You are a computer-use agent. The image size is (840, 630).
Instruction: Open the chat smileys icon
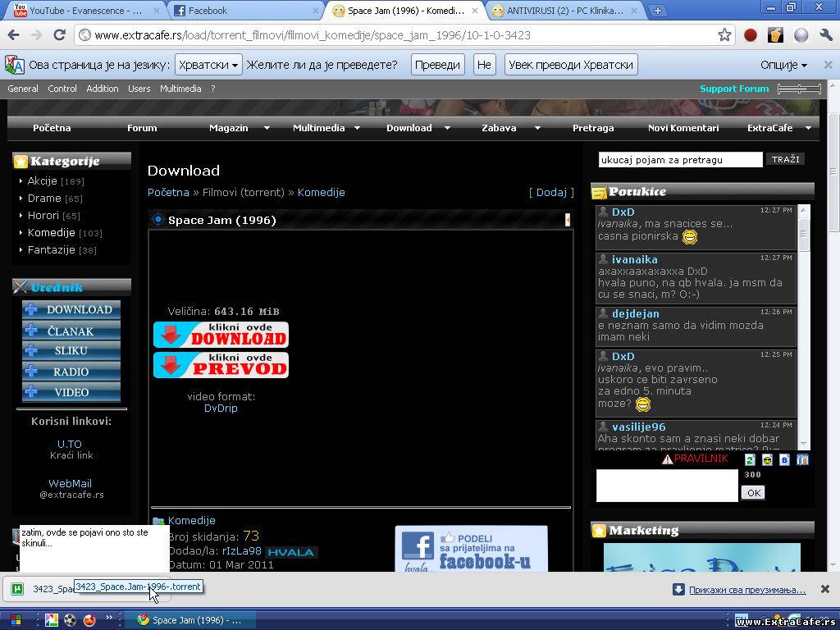point(767,459)
